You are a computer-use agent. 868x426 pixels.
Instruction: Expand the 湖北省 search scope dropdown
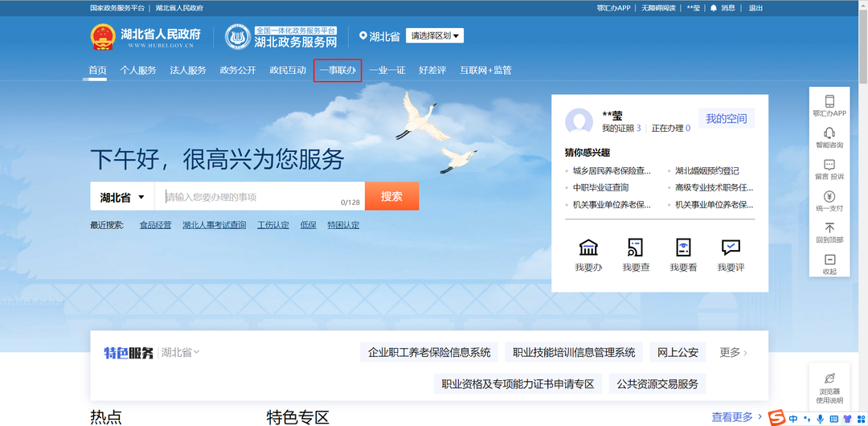(x=121, y=197)
